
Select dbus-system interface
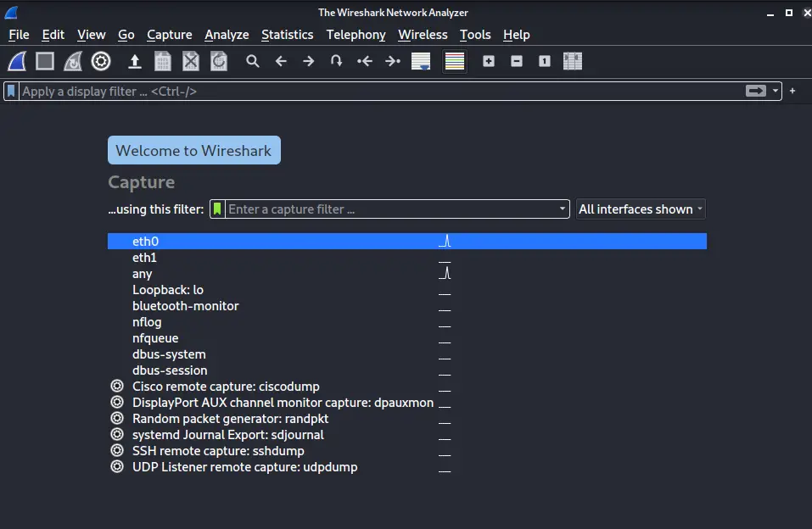click(407, 354)
